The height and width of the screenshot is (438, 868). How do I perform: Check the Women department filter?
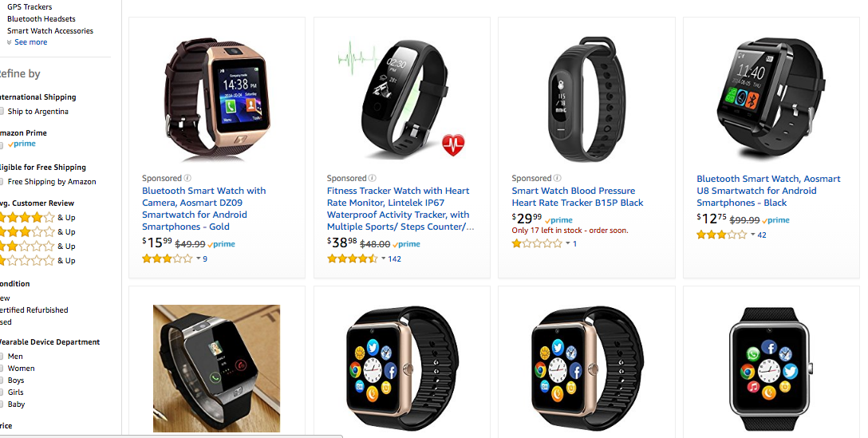2,369
